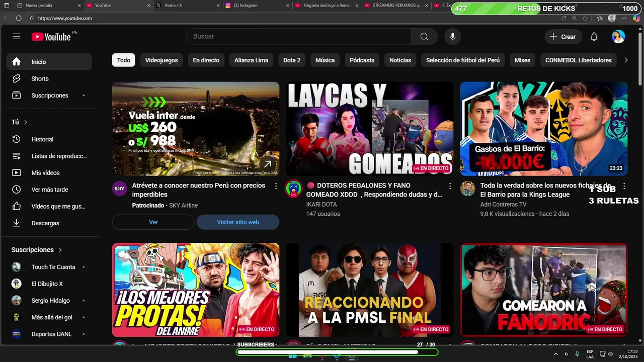Select the CONMEBOL Libertadores chip
This screenshot has width=644, height=362.
click(579, 60)
